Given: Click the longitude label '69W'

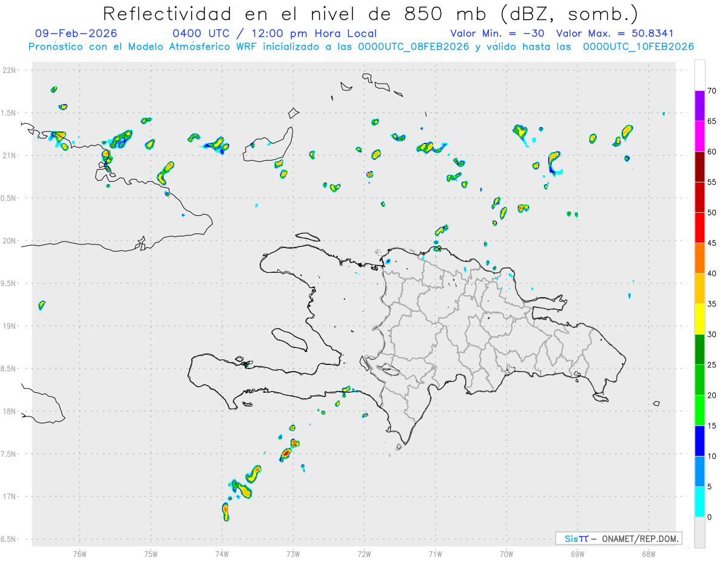Looking at the screenshot, I should [578, 554].
